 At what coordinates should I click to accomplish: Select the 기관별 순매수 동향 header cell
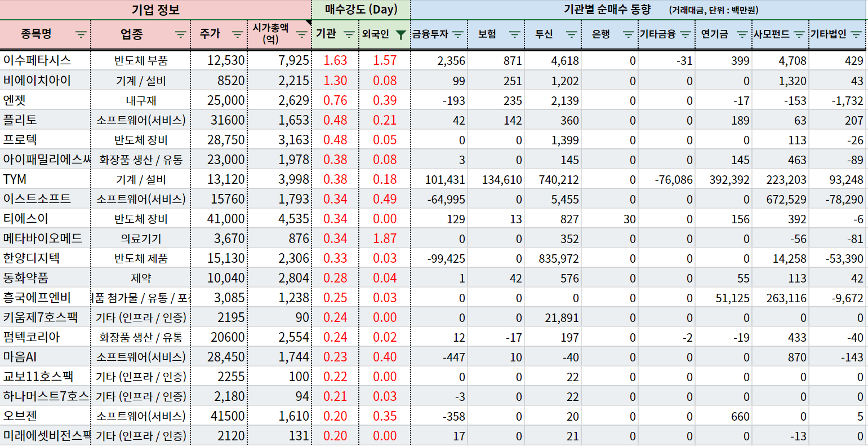point(639,10)
